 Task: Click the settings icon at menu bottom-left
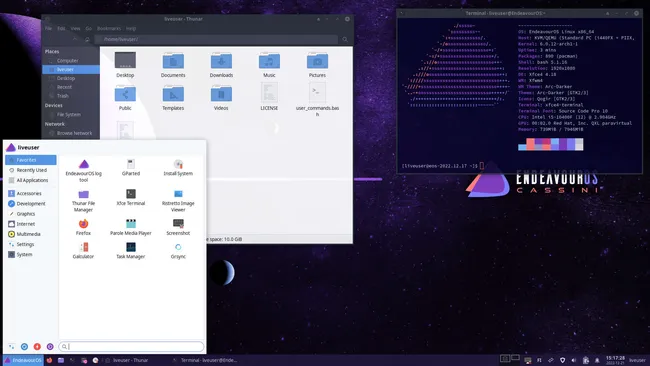pos(12,347)
